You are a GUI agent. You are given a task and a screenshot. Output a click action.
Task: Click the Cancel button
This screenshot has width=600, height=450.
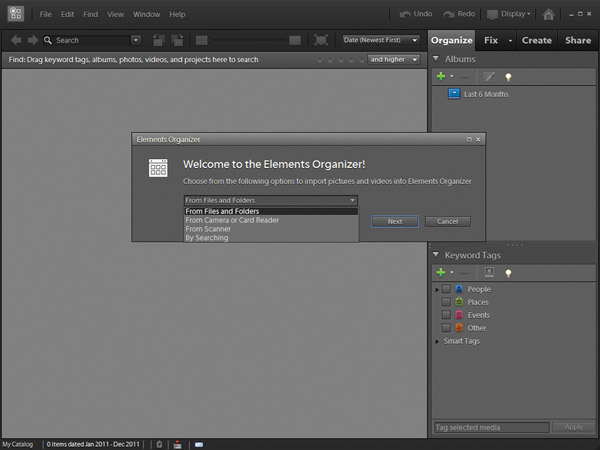(448, 221)
